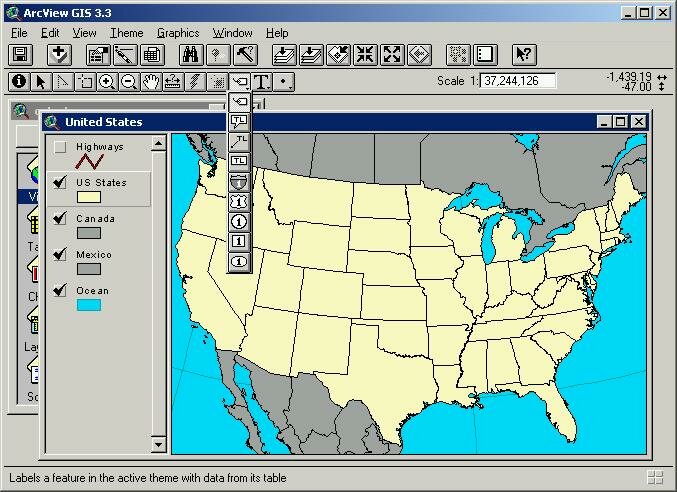Uncheck the Canada theme checkbox
The width and height of the screenshot is (677, 492).
(x=60, y=219)
